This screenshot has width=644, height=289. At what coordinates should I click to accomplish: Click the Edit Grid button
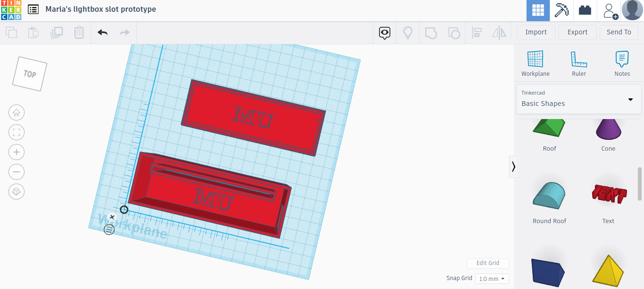[x=487, y=263]
